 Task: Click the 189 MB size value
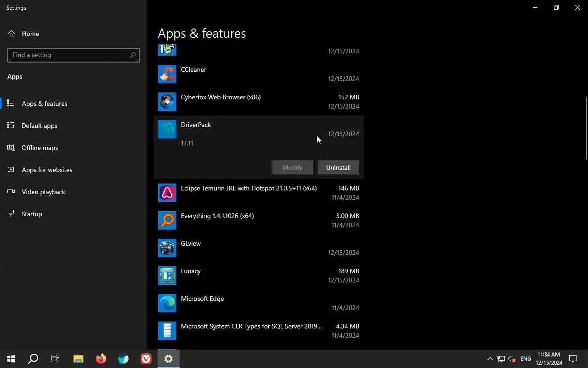349,271
